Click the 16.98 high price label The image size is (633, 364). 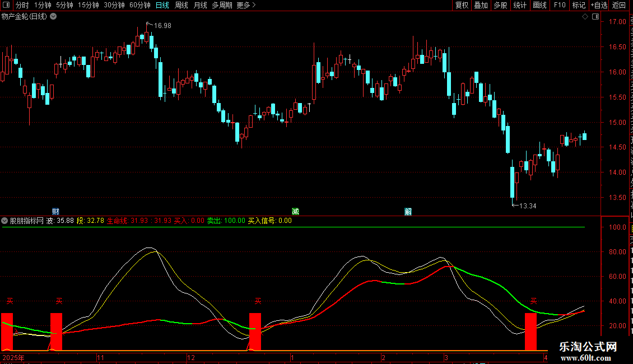click(x=162, y=26)
